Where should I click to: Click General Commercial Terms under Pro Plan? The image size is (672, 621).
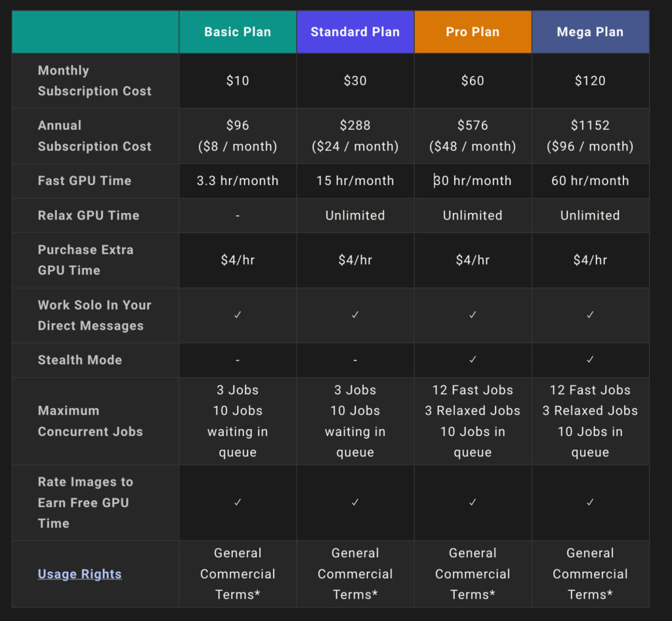coord(472,574)
